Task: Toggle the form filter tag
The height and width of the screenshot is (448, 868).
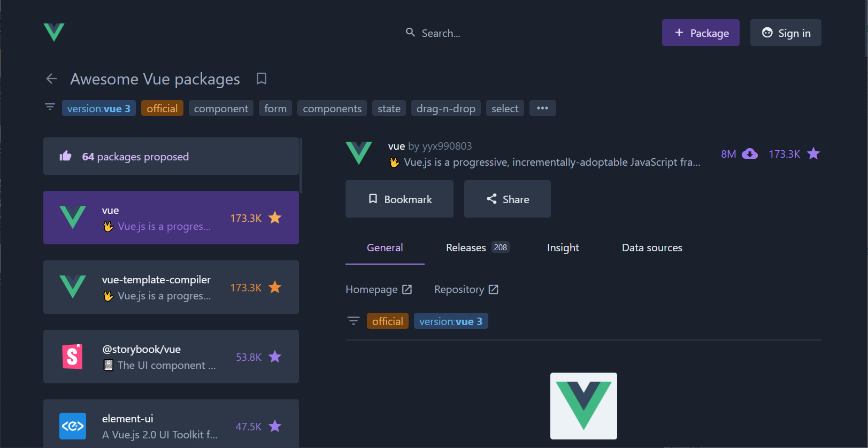Action: [x=275, y=108]
